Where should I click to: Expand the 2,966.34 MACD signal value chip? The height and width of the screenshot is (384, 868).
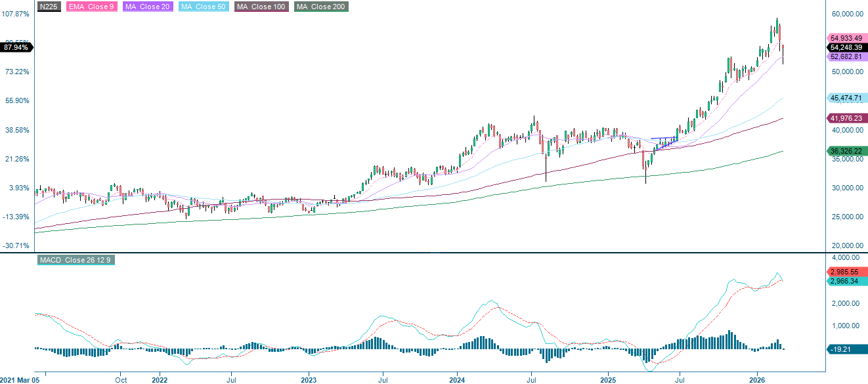pyautogui.click(x=846, y=281)
